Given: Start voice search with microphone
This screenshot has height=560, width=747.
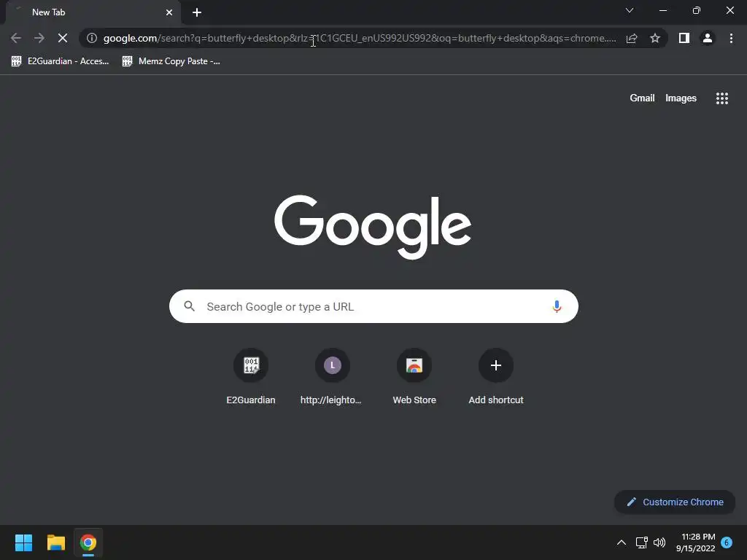Looking at the screenshot, I should [x=557, y=306].
